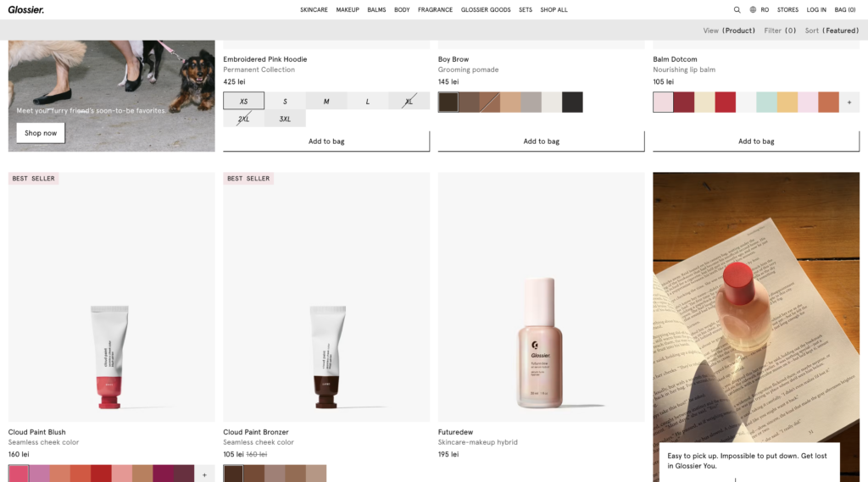
Task: Open the BODY menu
Action: [402, 9]
